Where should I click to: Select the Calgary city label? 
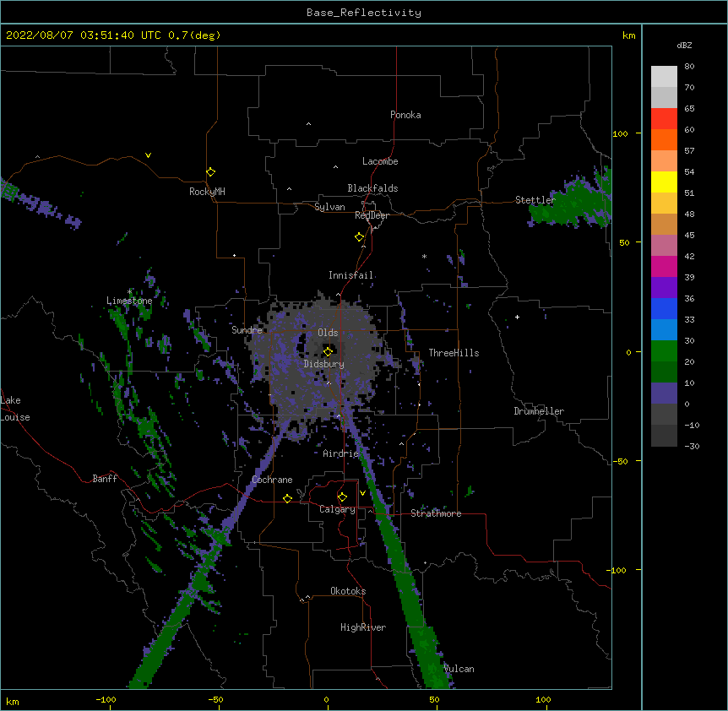[337, 509]
